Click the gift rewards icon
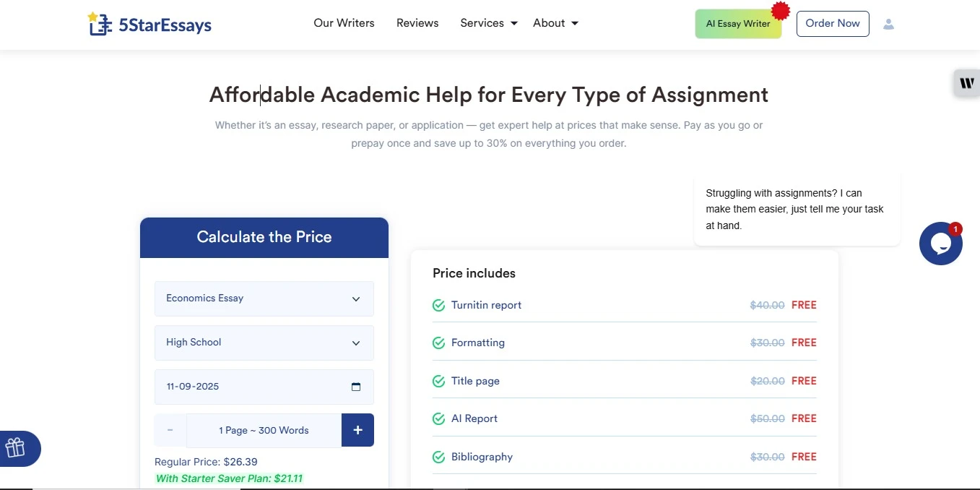This screenshot has width=980, height=490. pyautogui.click(x=16, y=448)
